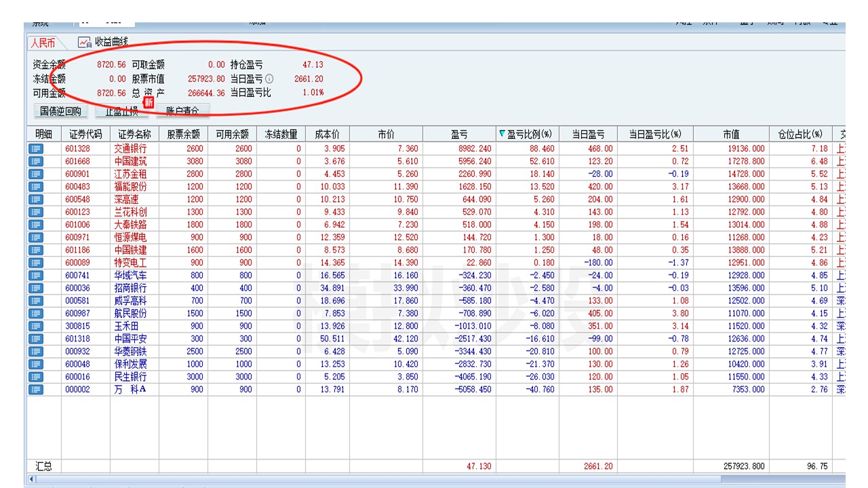
Task: Select stock name 特变电工 in the list
Action: coord(130,263)
